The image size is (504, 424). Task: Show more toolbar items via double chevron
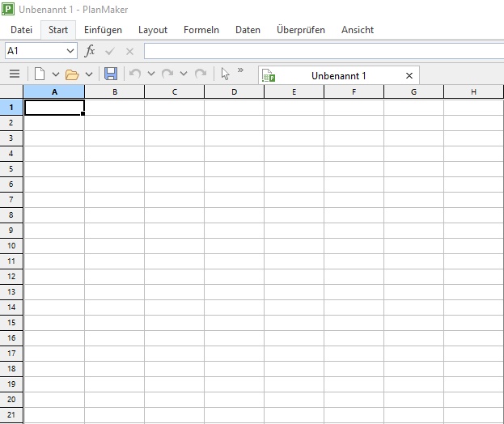click(x=240, y=71)
